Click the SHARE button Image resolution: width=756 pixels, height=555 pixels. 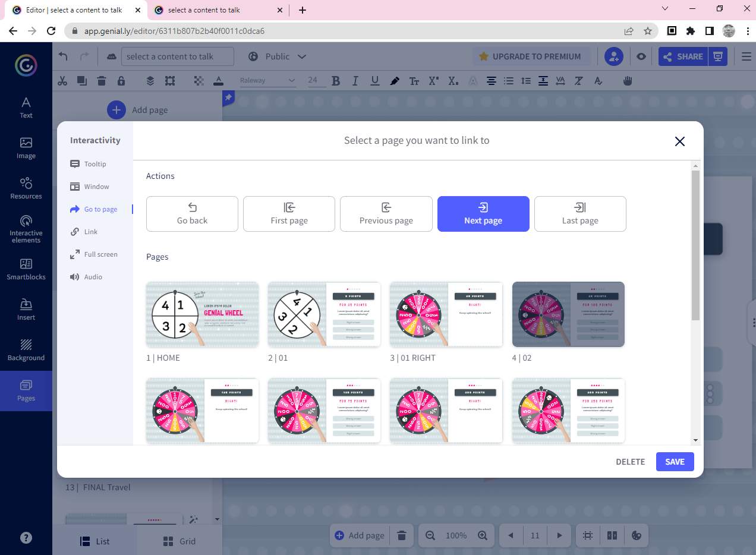pos(683,56)
